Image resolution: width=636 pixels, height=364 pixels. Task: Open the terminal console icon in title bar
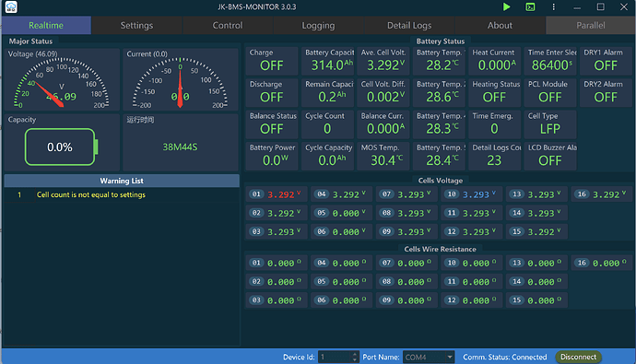click(530, 6)
